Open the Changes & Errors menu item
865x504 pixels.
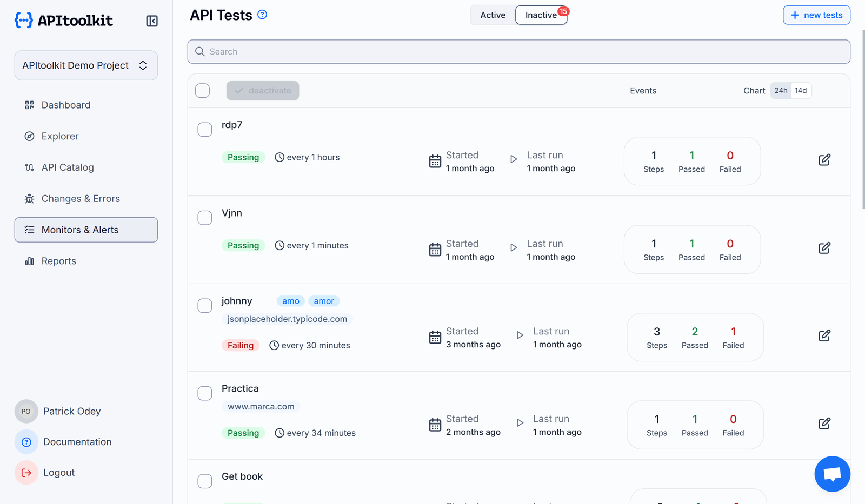(x=81, y=199)
